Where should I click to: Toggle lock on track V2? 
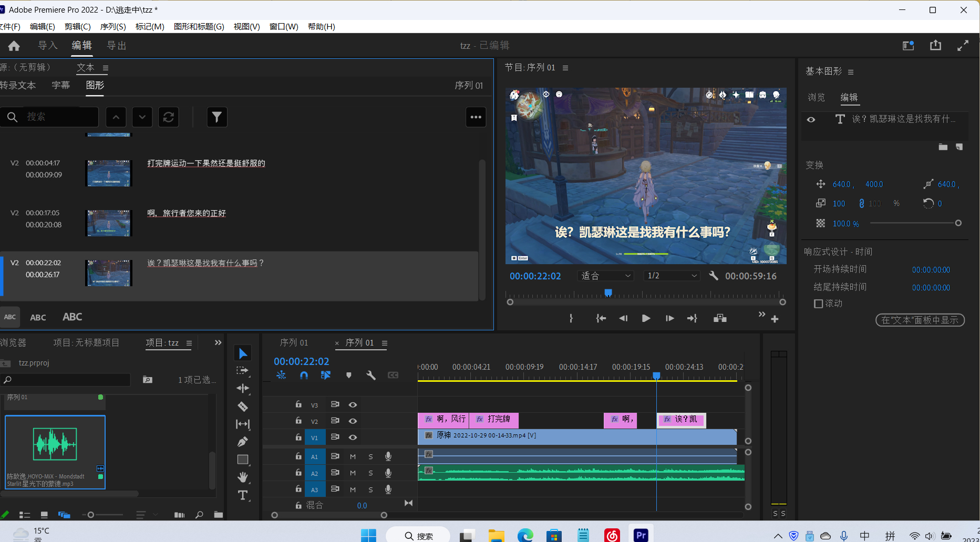[x=298, y=421]
